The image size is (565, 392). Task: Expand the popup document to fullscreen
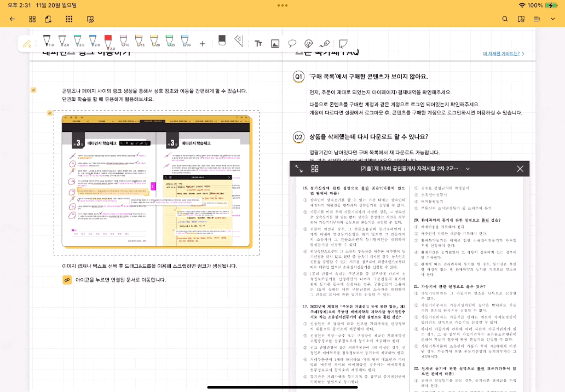click(x=299, y=169)
